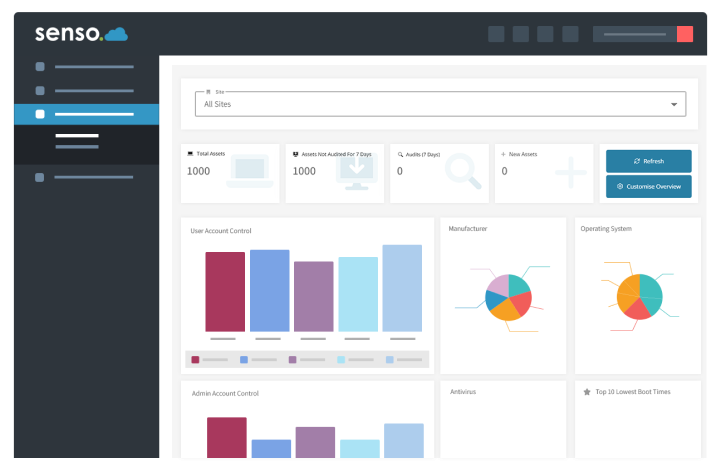Click the Manufacturer pie chart
721x469 pixels.
(x=508, y=297)
